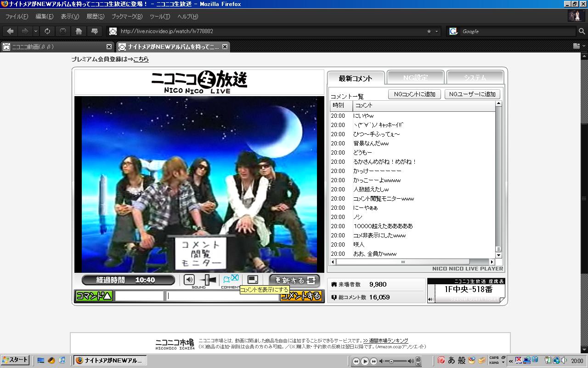Switch to the NG設定 tab

[x=415, y=77]
